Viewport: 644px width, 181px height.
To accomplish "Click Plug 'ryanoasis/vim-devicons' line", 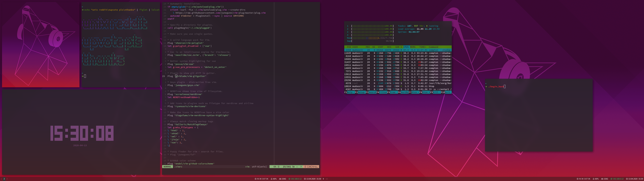I will [x=187, y=106].
